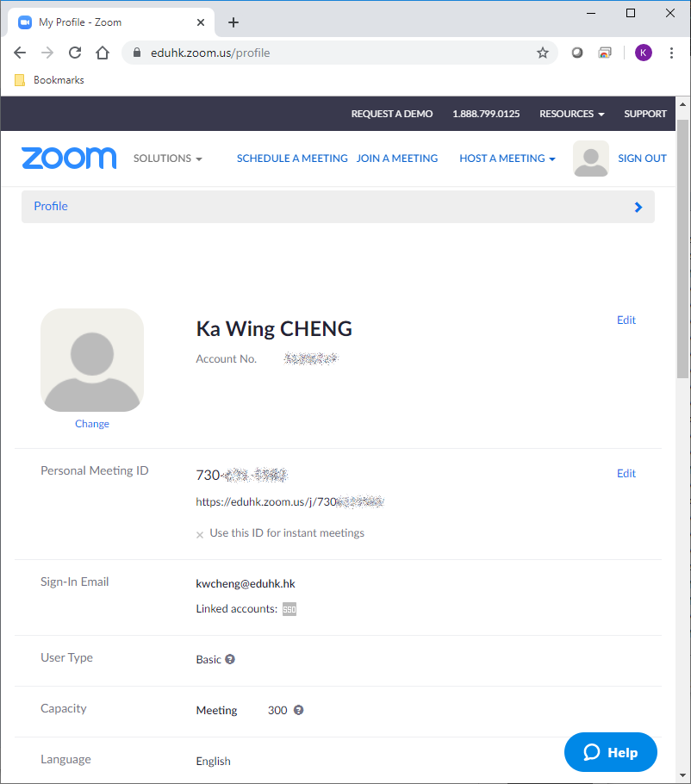Open the Chrome profile avatar K
Screen dimensions: 691x784
pyautogui.click(x=644, y=53)
